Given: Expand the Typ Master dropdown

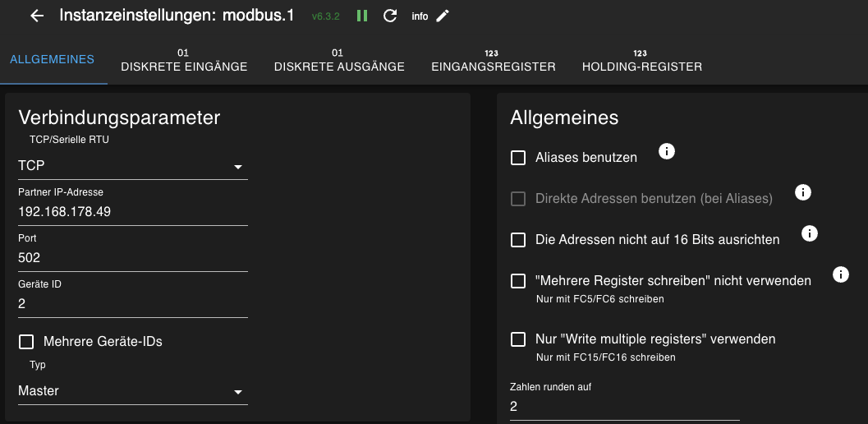Looking at the screenshot, I should 132,391.
